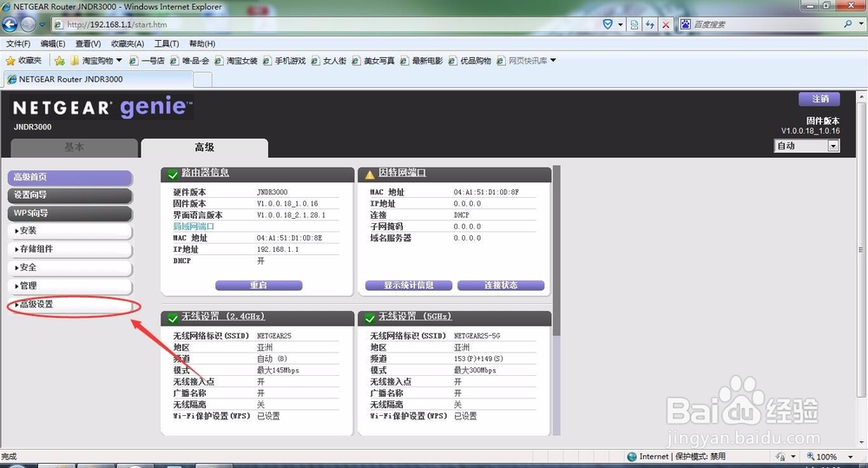The image size is (868, 468).
Task: Click the 局域网端口 link
Action: pyautogui.click(x=194, y=227)
